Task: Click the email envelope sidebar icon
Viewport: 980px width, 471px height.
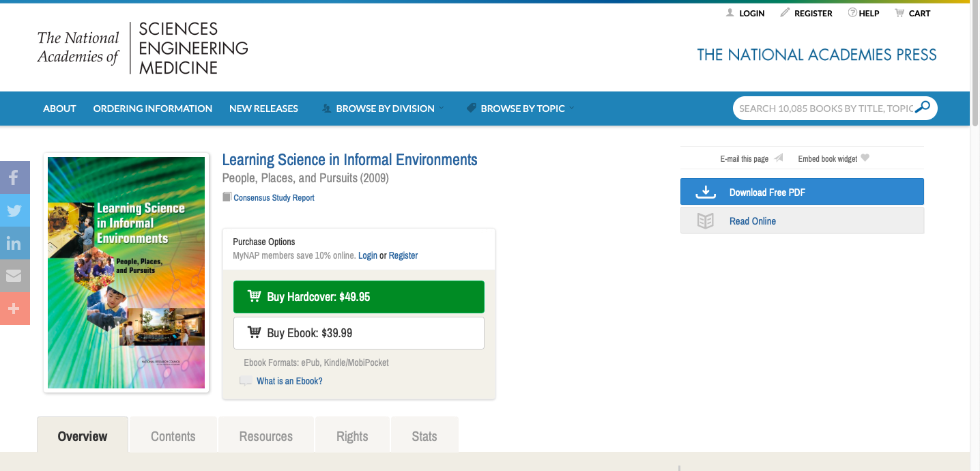Action: (14, 276)
